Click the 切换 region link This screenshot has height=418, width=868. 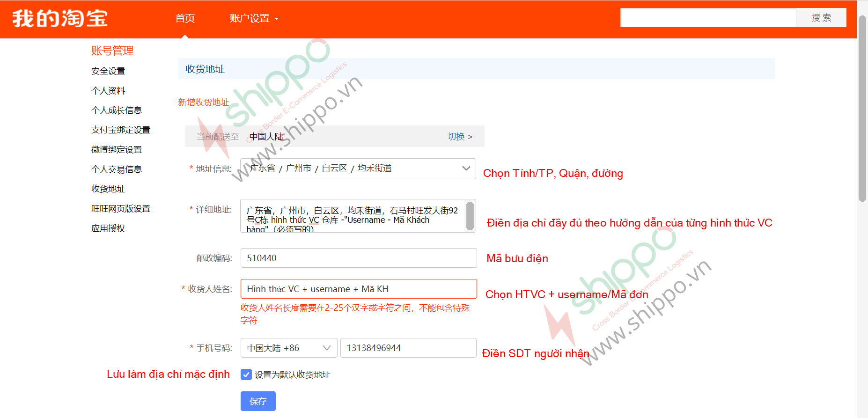[x=460, y=137]
